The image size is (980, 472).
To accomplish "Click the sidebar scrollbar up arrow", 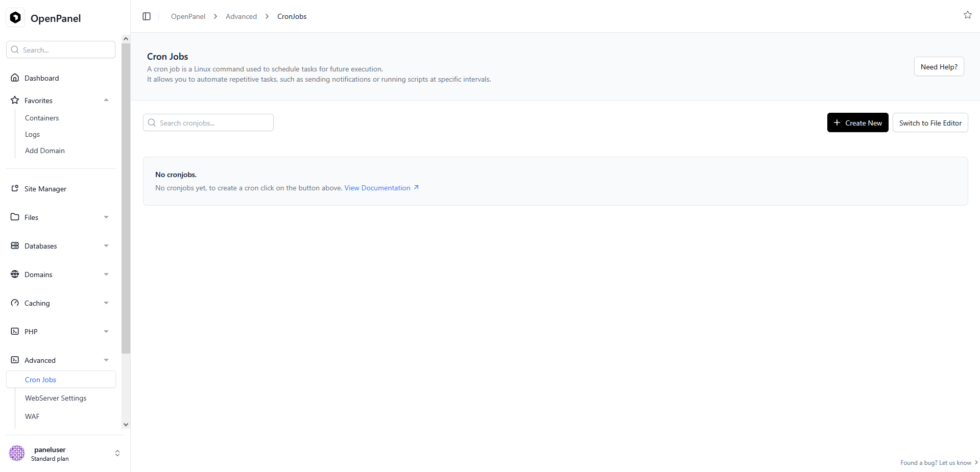I will coord(126,39).
